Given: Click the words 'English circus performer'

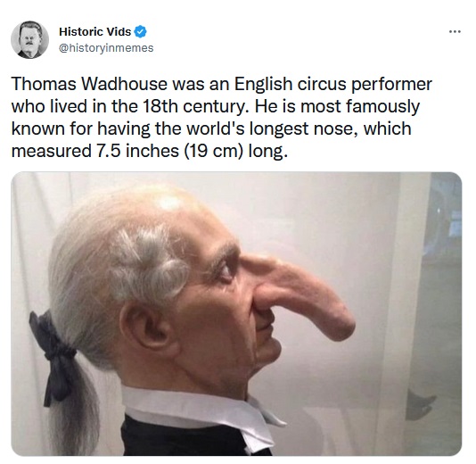Looking at the screenshot, I should pyautogui.click(x=333, y=84).
